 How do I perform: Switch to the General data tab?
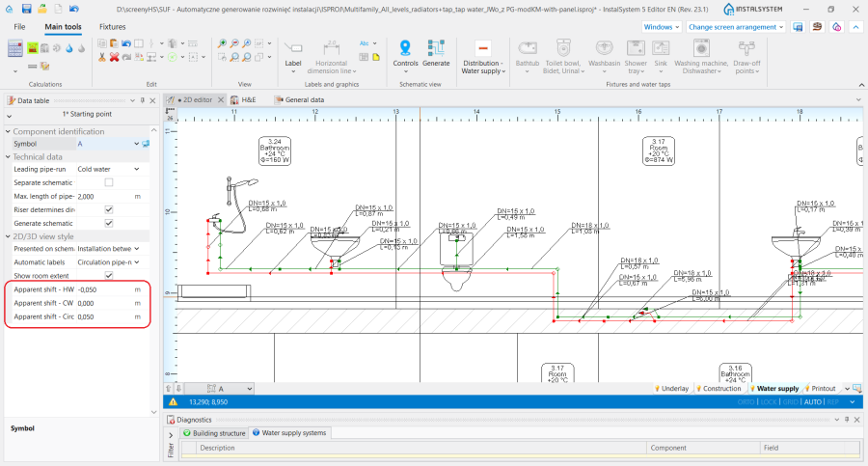click(300, 99)
